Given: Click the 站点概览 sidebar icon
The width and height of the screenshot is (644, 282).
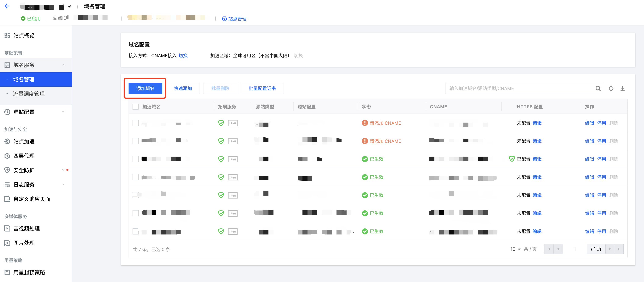Looking at the screenshot, I should click(x=7, y=36).
